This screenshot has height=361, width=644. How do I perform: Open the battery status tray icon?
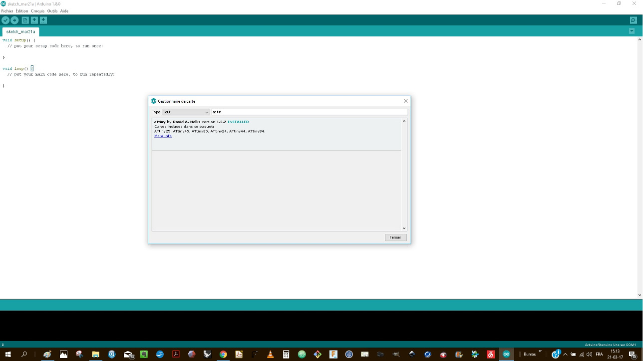point(573,355)
